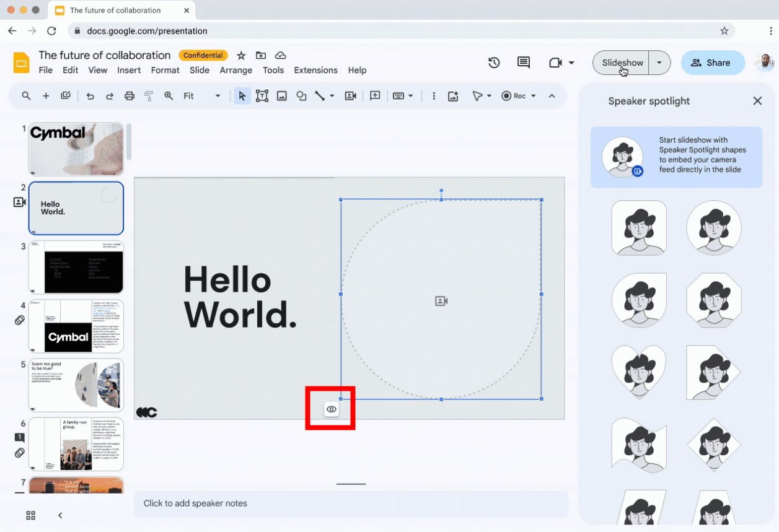Open the Insert menu

[129, 70]
